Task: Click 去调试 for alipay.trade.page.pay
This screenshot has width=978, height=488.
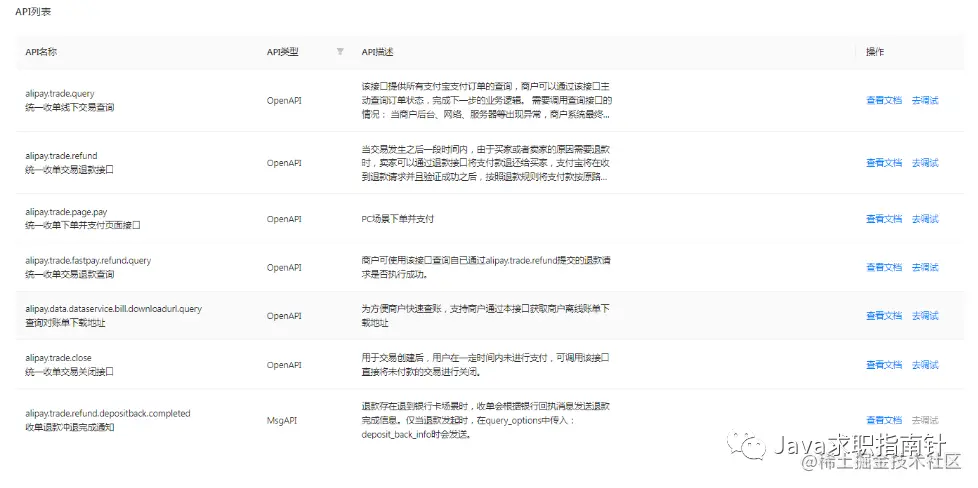Action: point(925,219)
